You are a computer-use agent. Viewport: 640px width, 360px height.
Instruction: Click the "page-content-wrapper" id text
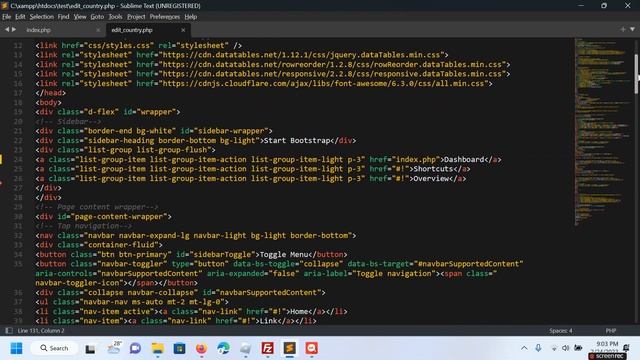coord(118,217)
